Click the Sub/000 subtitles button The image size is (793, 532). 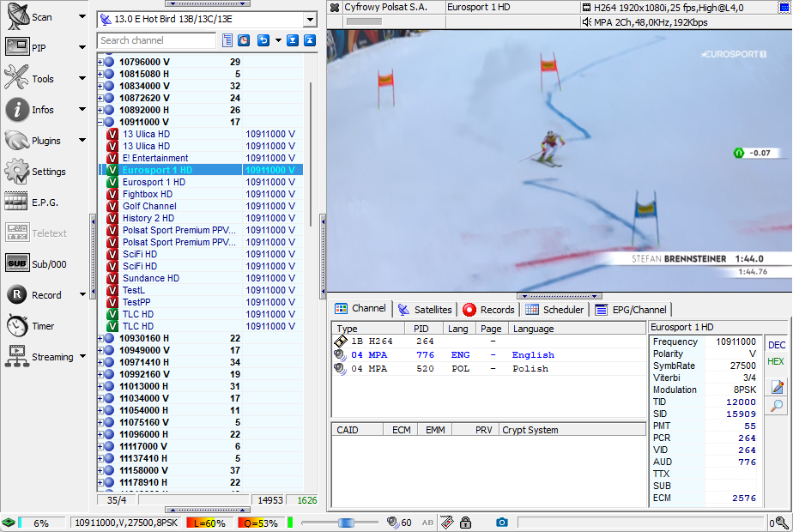[36, 264]
